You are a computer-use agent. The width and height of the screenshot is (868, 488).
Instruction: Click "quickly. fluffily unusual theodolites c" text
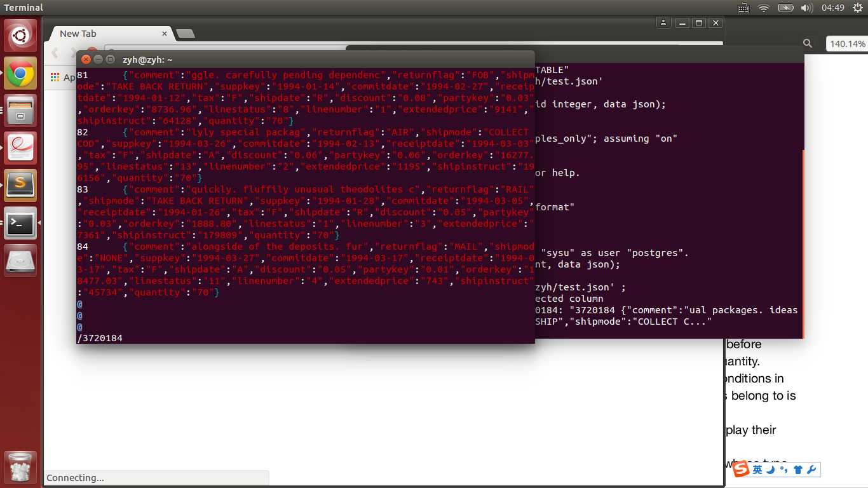(306, 189)
